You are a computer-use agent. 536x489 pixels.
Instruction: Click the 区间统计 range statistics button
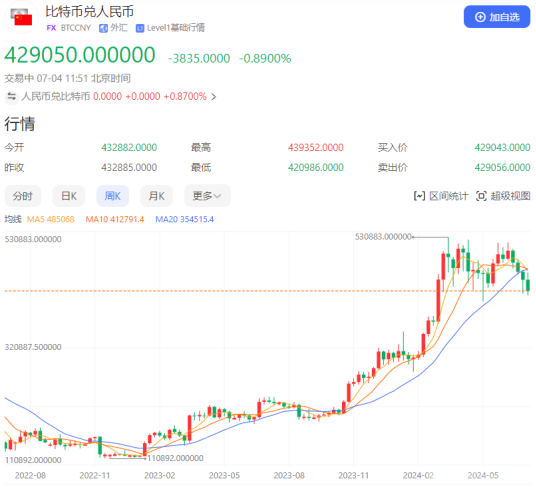click(441, 196)
